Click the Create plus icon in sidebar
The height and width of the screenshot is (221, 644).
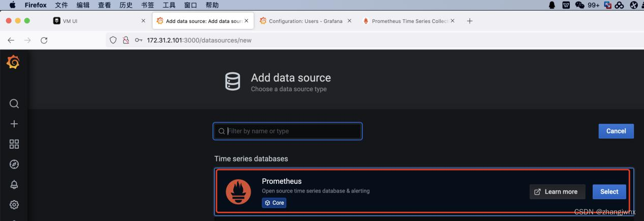tap(14, 124)
